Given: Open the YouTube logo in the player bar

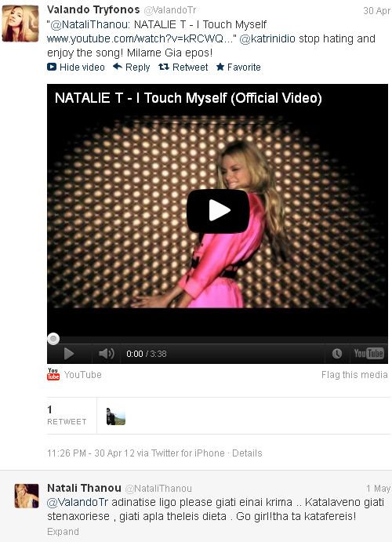Looking at the screenshot, I should [368, 353].
